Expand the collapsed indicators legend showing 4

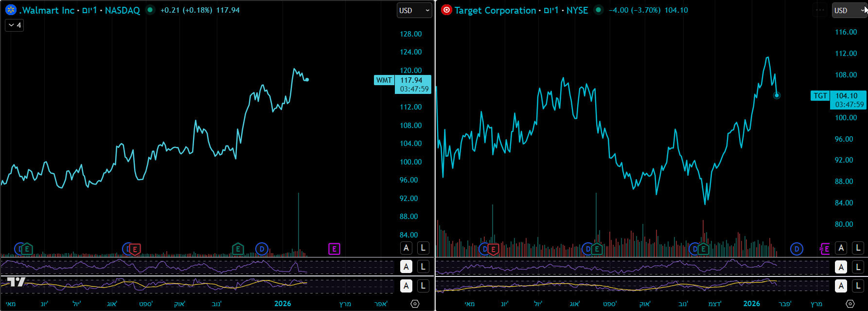coord(14,25)
